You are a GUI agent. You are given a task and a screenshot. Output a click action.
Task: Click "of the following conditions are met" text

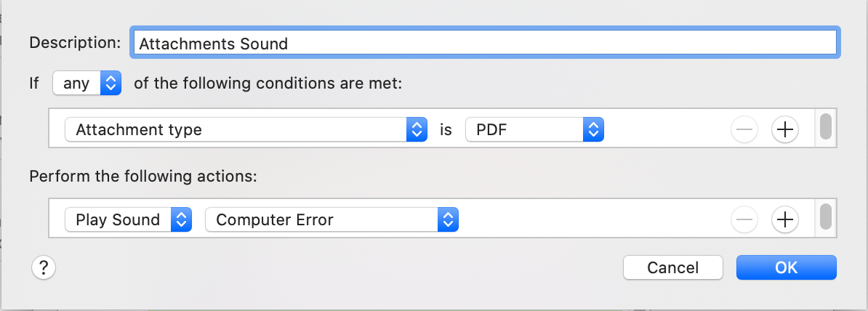click(268, 84)
